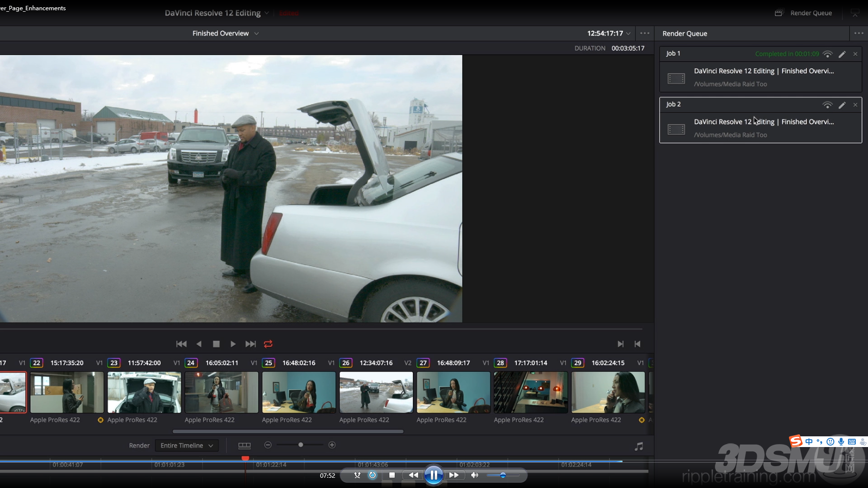Click the clip strip horizontal scrollbar
Image resolution: width=868 pixels, height=488 pixels.
pos(288,431)
